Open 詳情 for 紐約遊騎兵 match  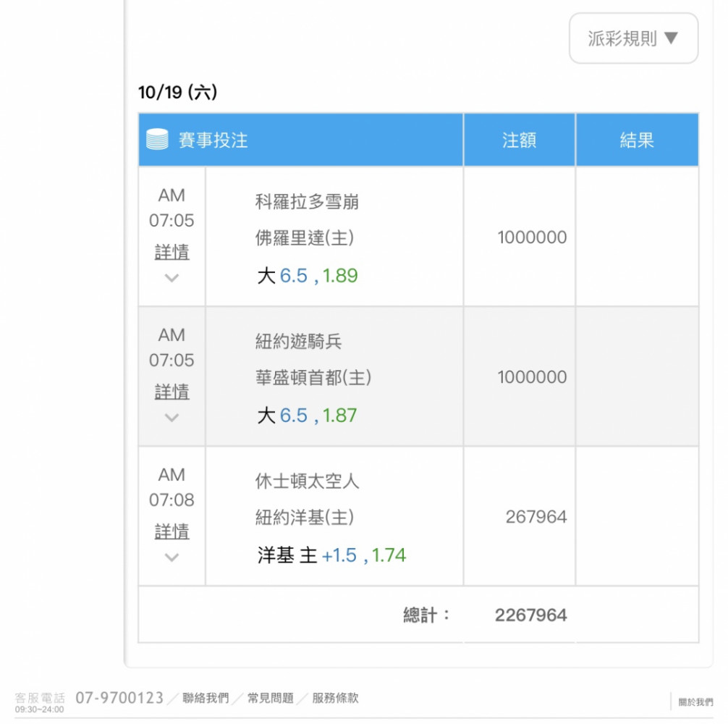tap(172, 392)
